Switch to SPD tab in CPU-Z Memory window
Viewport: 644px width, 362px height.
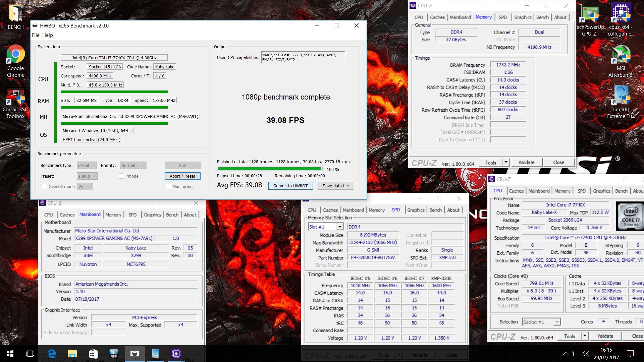[502, 17]
